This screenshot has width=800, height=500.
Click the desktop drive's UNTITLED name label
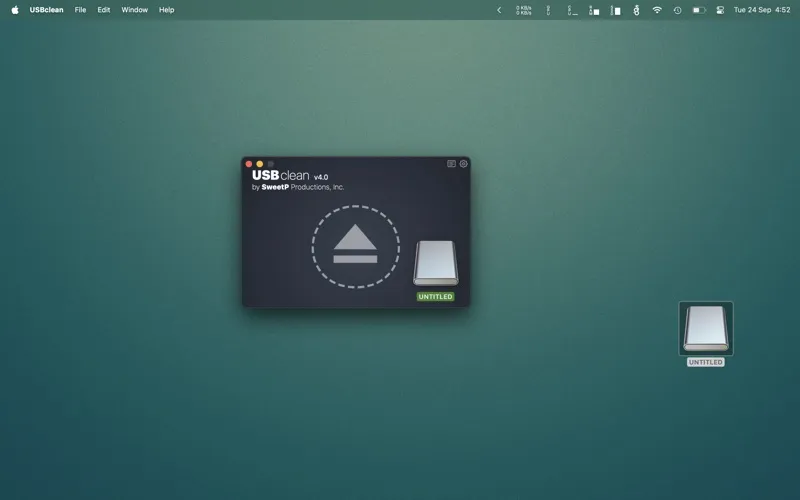point(706,362)
